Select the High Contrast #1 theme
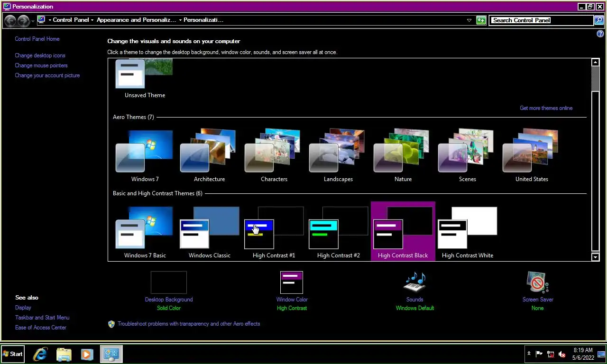Viewport: 607px width, 364px height. (x=274, y=232)
